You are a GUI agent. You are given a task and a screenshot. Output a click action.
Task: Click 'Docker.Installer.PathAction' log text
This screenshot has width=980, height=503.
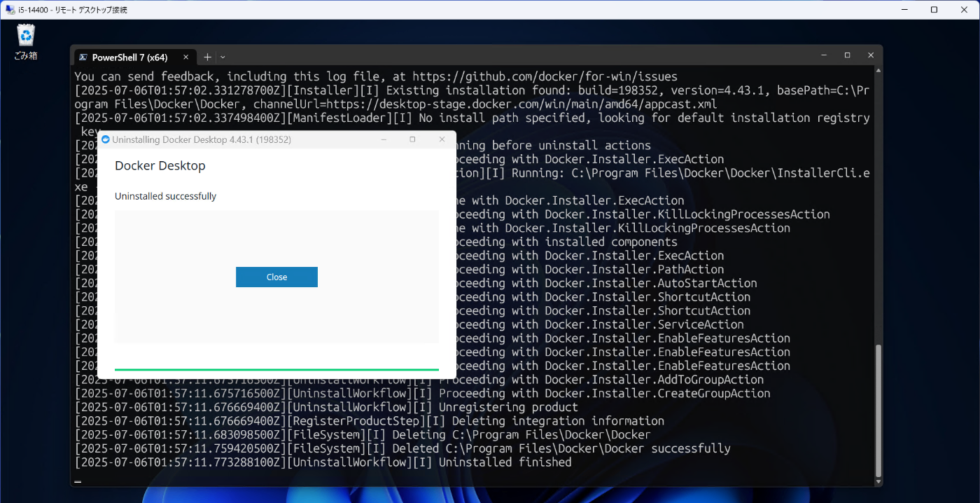(x=634, y=269)
